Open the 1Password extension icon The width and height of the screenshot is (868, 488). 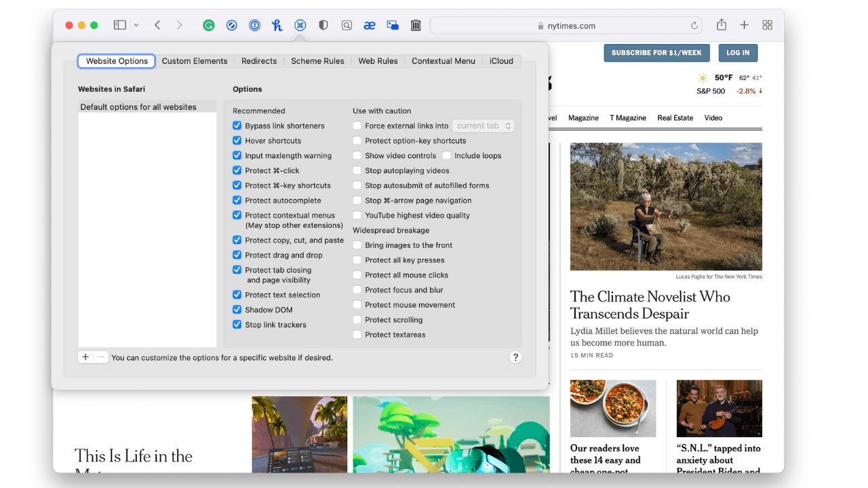click(x=254, y=25)
